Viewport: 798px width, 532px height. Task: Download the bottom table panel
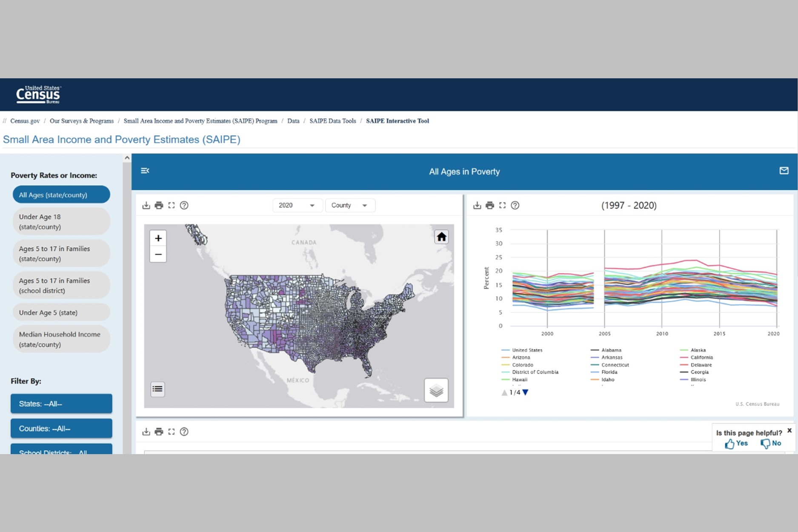point(146,432)
